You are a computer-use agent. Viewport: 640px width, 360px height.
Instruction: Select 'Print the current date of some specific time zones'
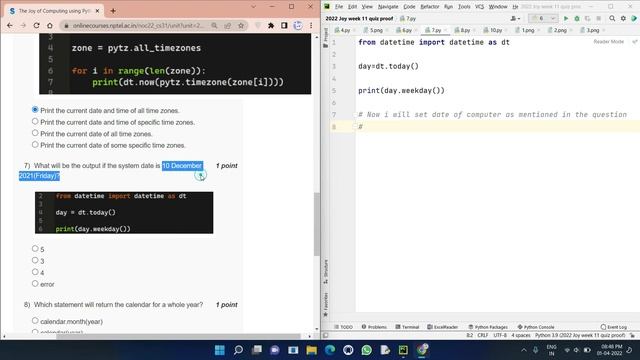pos(35,144)
